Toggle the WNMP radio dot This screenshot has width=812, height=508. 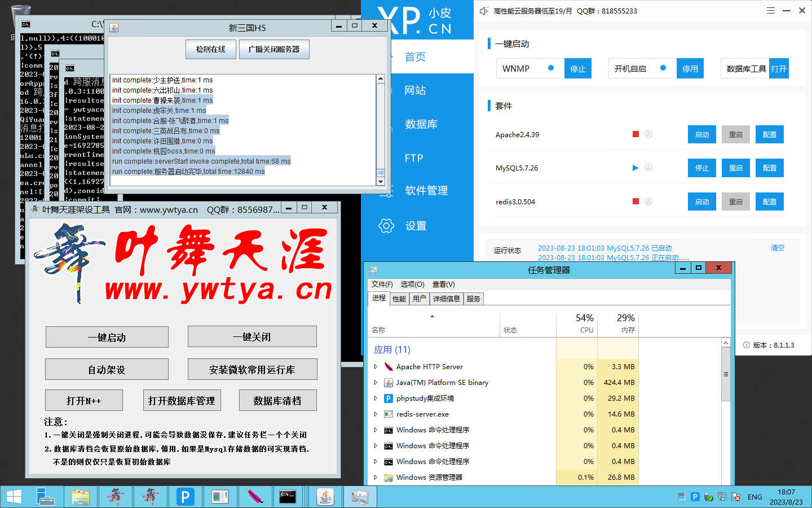[x=551, y=68]
